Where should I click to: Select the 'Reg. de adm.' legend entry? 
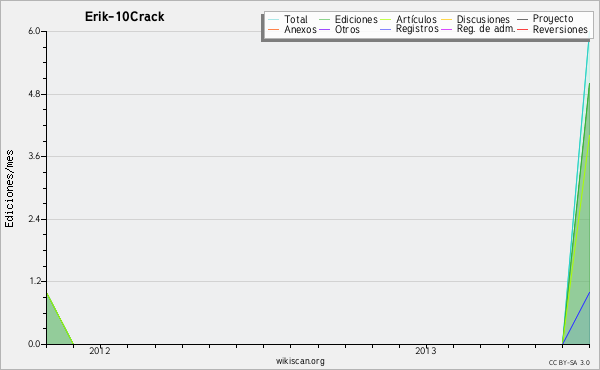click(486, 29)
